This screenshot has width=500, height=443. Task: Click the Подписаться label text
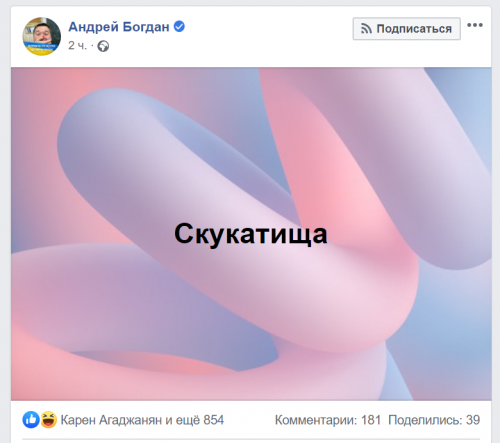click(414, 29)
